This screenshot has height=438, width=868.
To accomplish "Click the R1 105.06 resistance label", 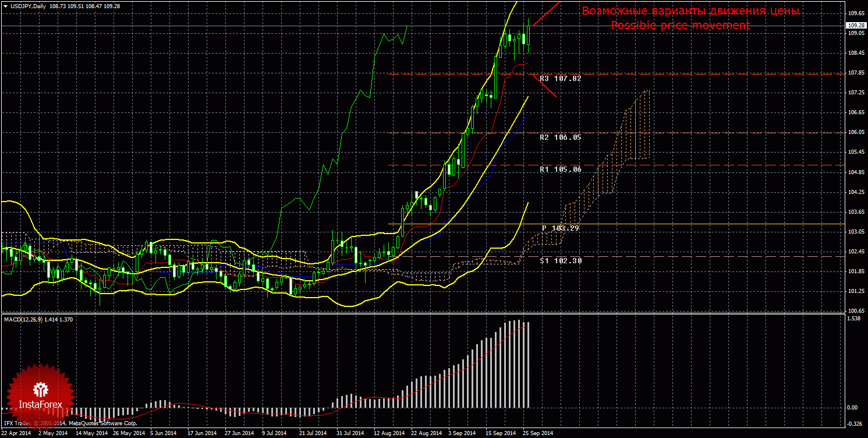I will pyautogui.click(x=560, y=169).
